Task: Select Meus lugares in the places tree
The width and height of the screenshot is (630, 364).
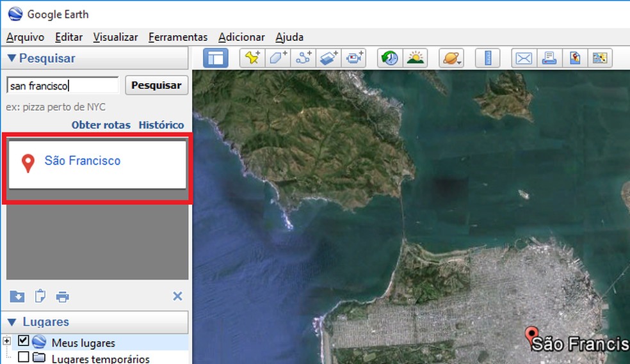Action: click(x=83, y=343)
